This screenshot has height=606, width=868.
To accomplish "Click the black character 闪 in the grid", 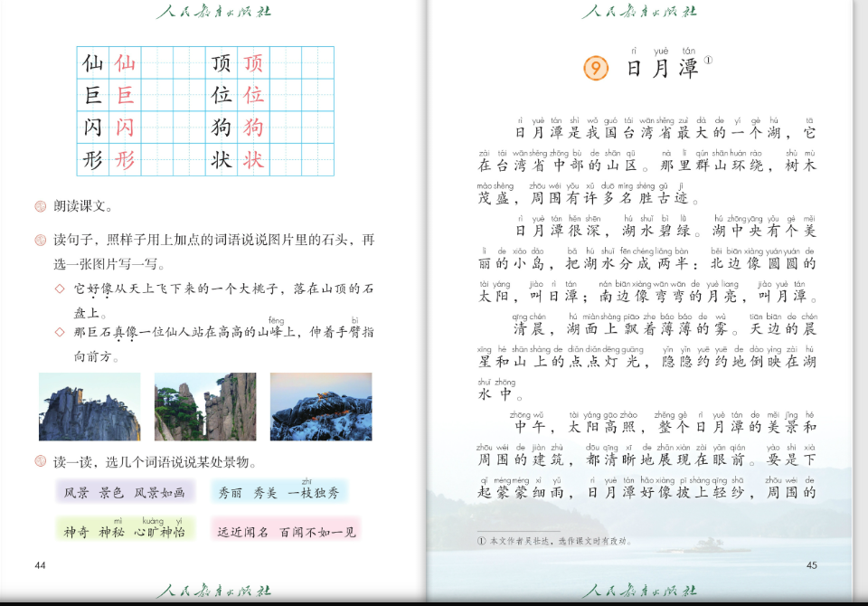I will [x=93, y=128].
